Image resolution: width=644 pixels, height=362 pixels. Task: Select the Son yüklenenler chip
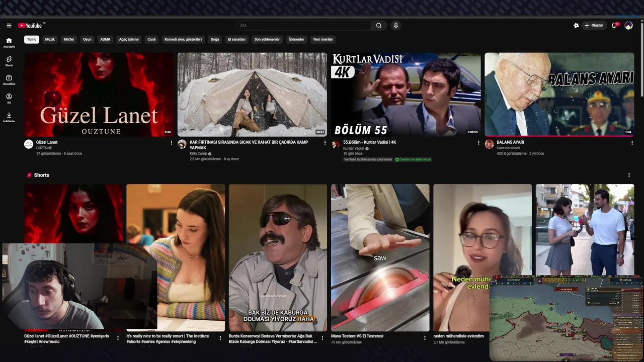(x=267, y=39)
